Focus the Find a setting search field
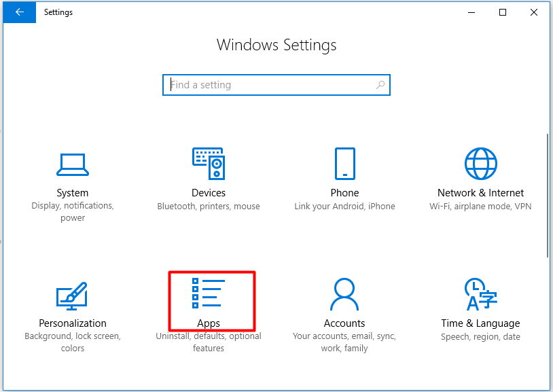The height and width of the screenshot is (392, 553). [268, 85]
